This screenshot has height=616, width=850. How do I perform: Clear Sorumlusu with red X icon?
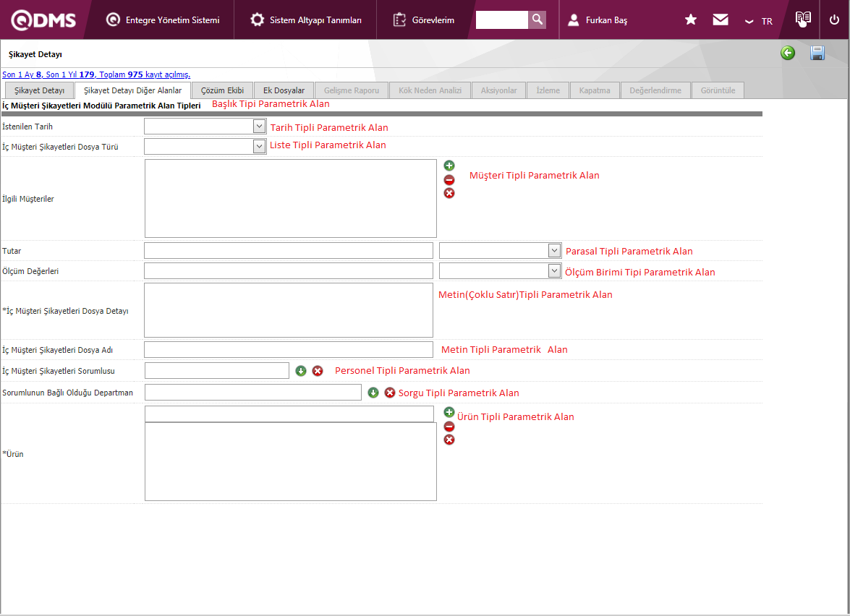tap(318, 371)
